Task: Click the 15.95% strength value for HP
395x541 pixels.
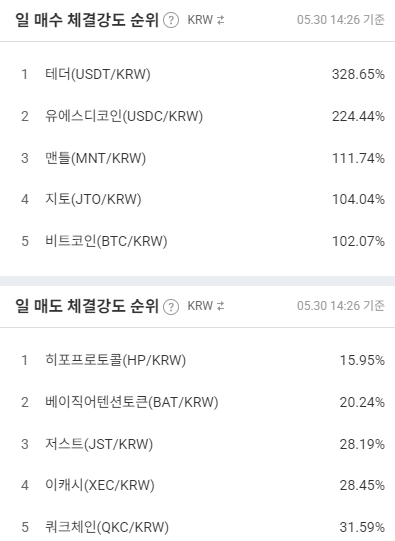Action: (x=362, y=360)
